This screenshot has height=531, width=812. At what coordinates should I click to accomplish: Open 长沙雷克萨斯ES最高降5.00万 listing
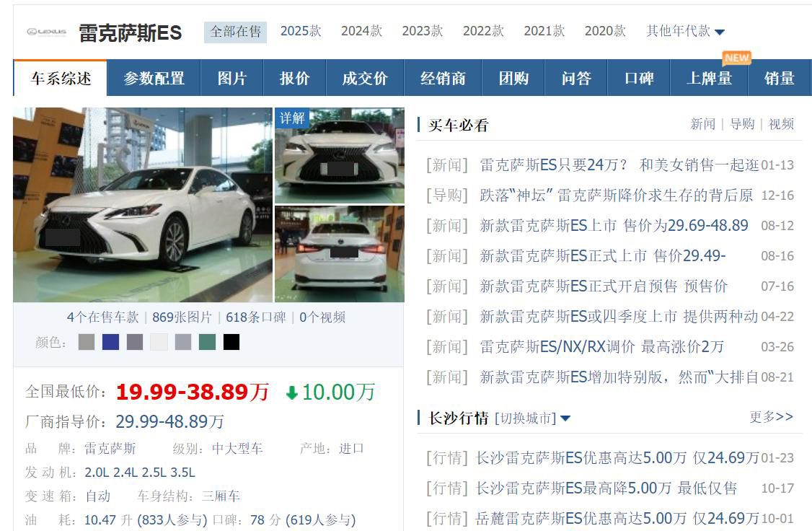pos(606,488)
